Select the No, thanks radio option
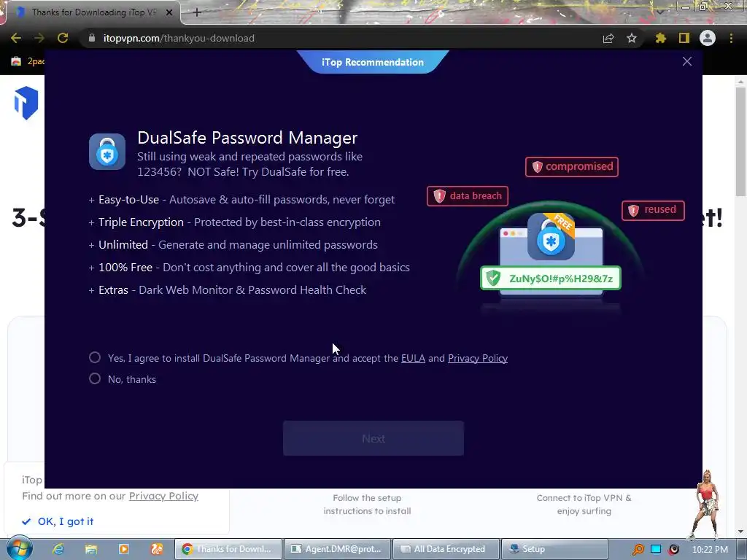 click(95, 378)
